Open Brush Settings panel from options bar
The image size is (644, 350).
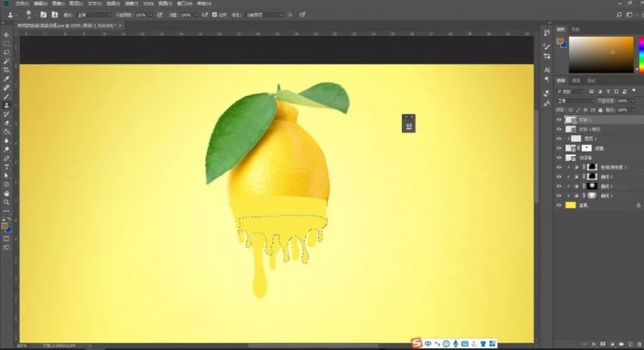(x=43, y=15)
